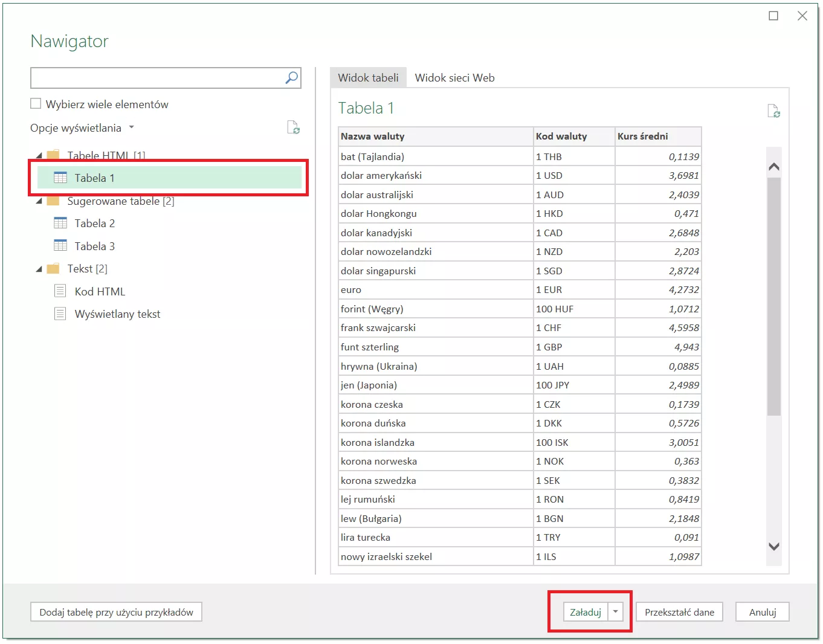Enable Wybierz wiele elementów checkbox
Viewport: 823px width, 644px height.
[36, 104]
